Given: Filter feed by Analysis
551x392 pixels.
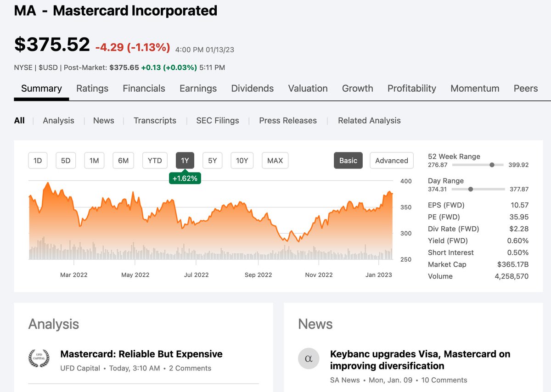Looking at the screenshot, I should tap(58, 121).
